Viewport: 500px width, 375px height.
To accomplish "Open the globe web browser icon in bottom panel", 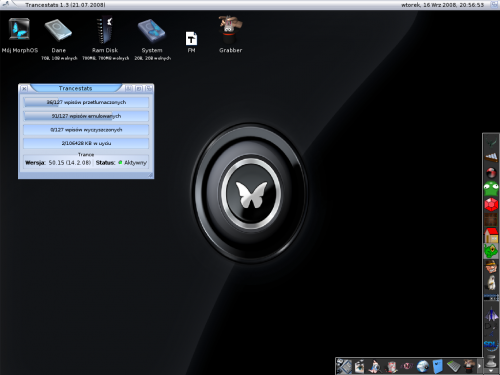I will click(422, 366).
